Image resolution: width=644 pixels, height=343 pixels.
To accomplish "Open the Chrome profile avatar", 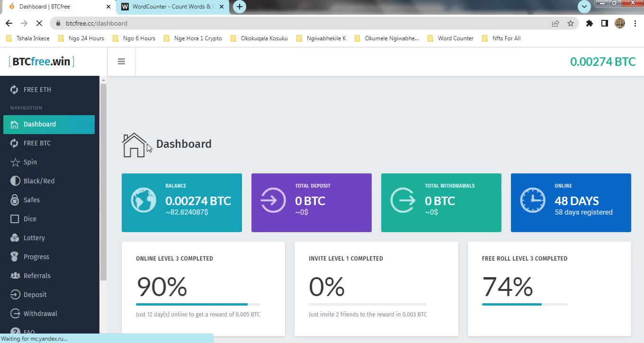I will (x=620, y=23).
